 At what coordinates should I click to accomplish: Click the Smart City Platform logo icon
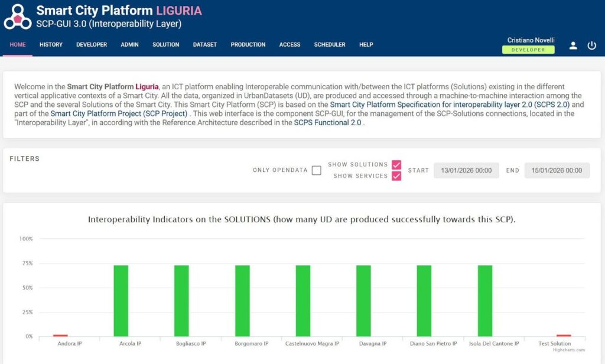coord(18,17)
